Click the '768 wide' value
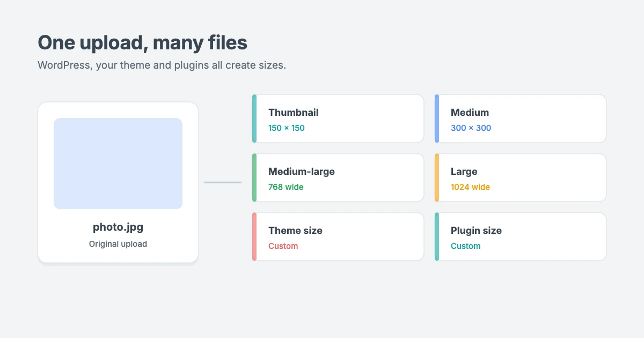The width and height of the screenshot is (644, 338). [x=286, y=187]
